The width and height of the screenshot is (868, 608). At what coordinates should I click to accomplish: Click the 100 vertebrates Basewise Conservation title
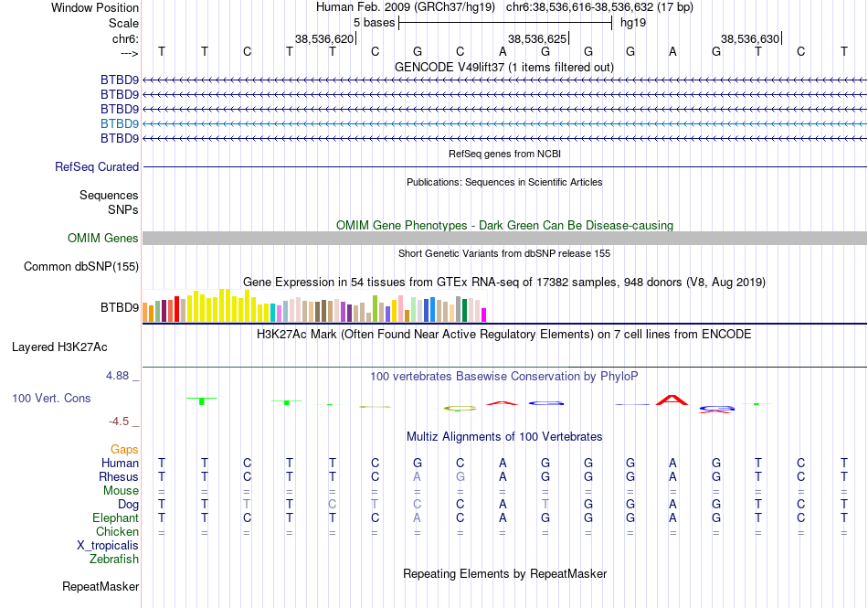pyautogui.click(x=504, y=377)
